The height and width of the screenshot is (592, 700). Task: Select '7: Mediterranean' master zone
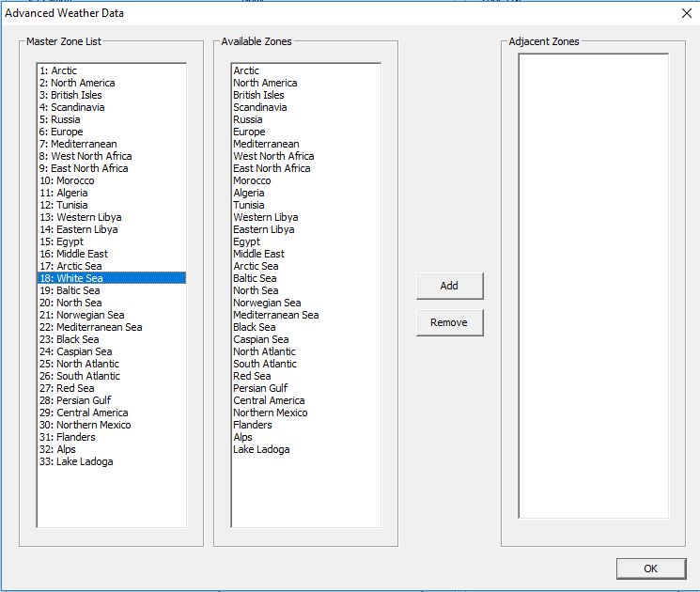pyautogui.click(x=112, y=144)
